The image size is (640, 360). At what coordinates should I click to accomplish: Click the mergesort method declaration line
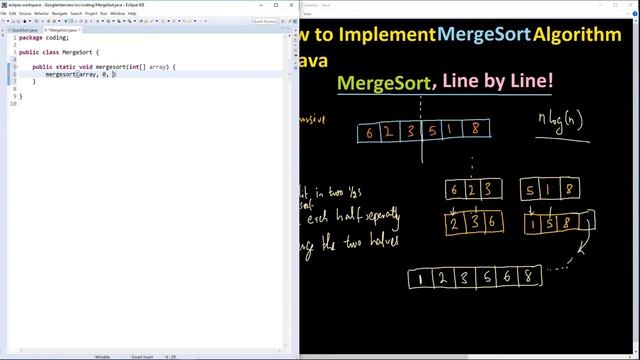(104, 67)
